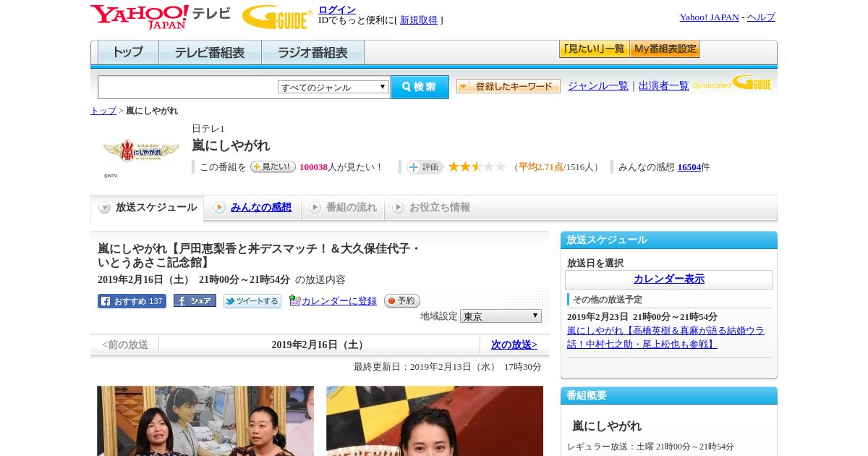Click the 次の放送> link
Image resolution: width=868 pixels, height=456 pixels.
[514, 345]
